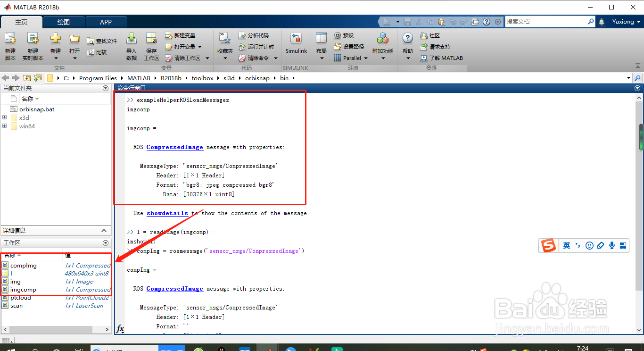Click Analyze Code (分析代码)
The width and height of the screenshot is (644, 351).
pos(254,35)
